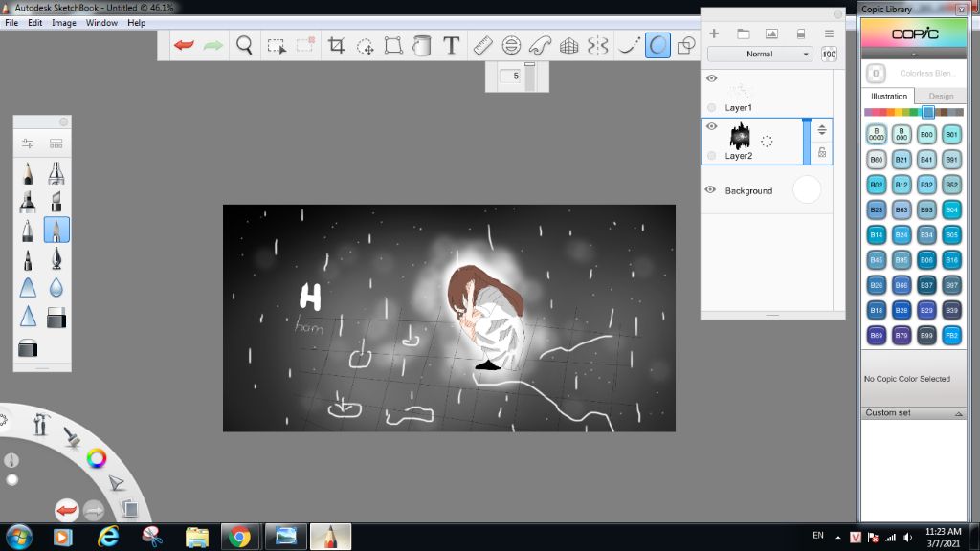The image size is (980, 551).
Task: Select the Quick Transform tool
Action: 365,46
